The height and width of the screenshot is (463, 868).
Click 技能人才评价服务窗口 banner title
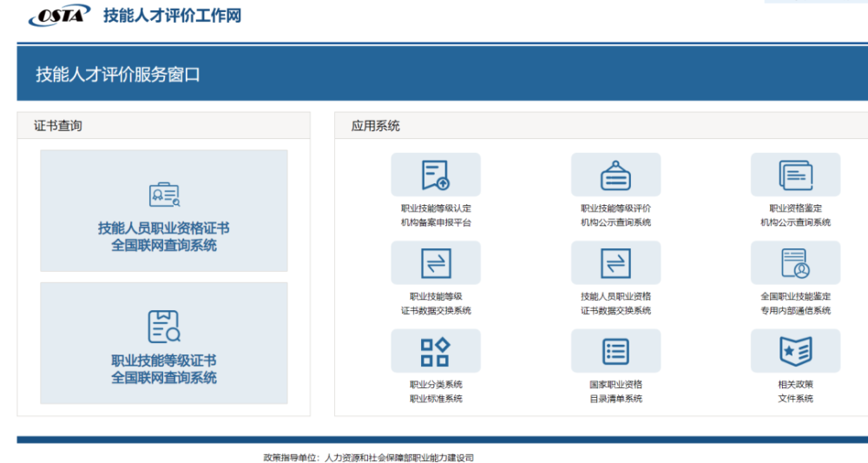click(x=118, y=75)
